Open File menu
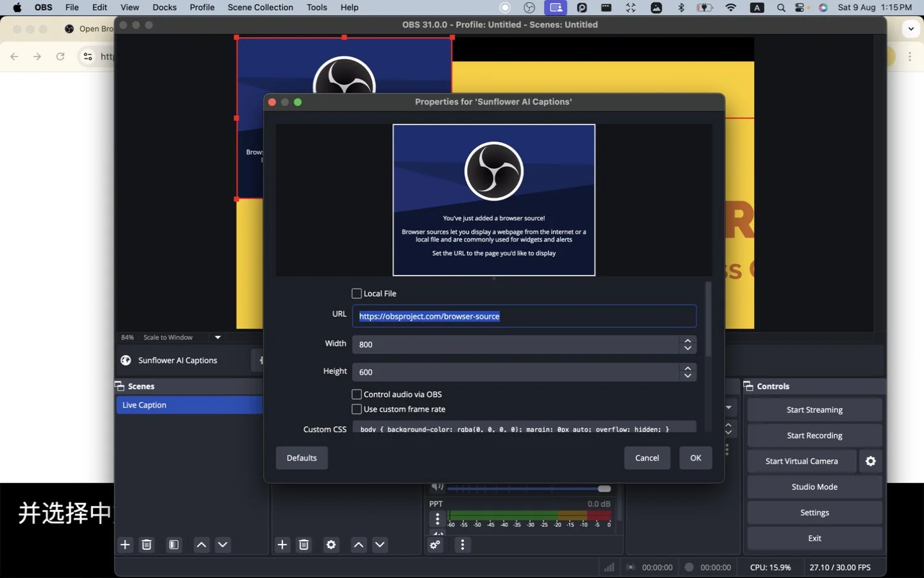924x578 pixels. [x=72, y=8]
